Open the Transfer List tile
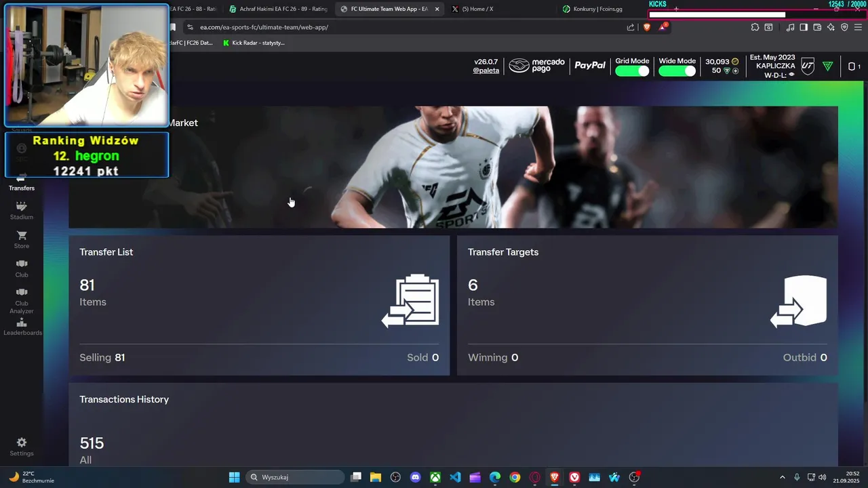868x488 pixels. [259, 305]
